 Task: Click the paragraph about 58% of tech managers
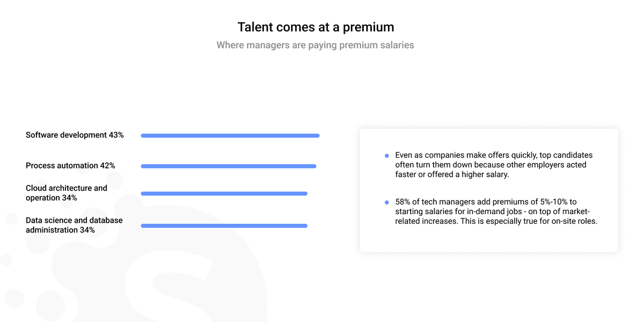click(x=496, y=211)
